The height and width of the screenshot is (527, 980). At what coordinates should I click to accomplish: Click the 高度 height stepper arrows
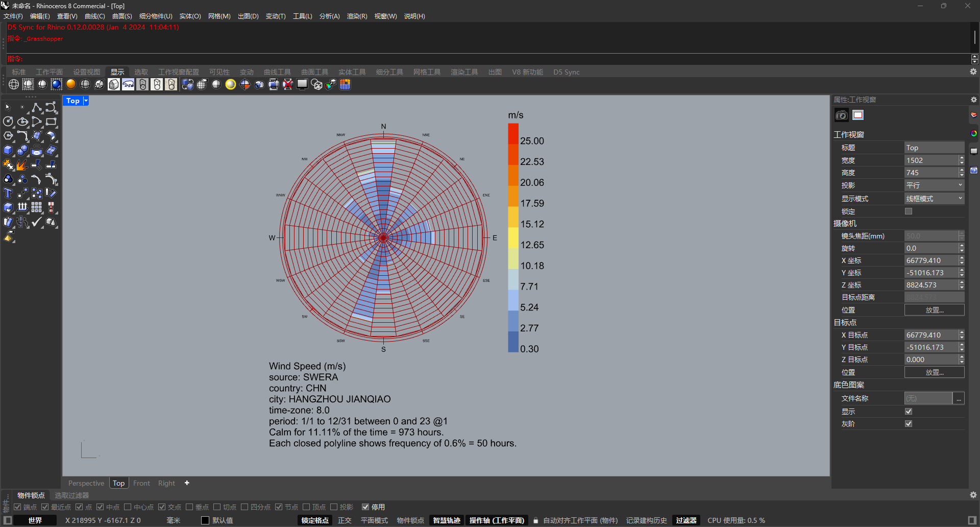click(962, 173)
